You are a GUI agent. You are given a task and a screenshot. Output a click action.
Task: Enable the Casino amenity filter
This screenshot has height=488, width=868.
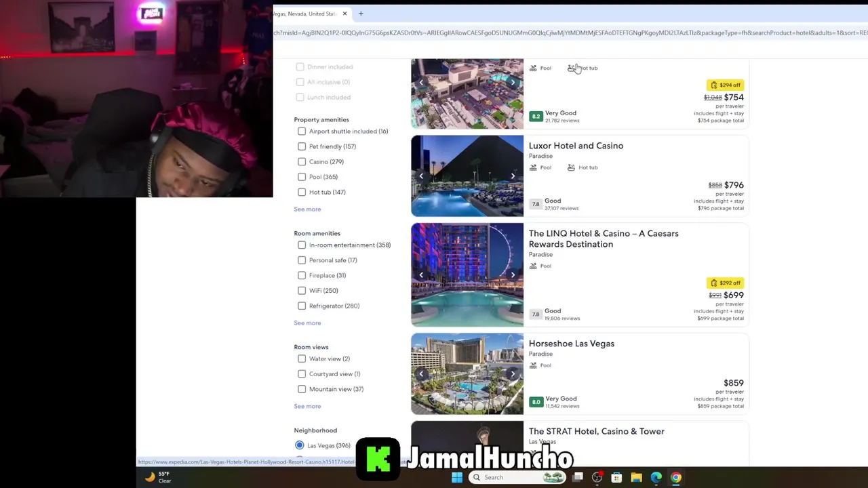click(x=302, y=161)
